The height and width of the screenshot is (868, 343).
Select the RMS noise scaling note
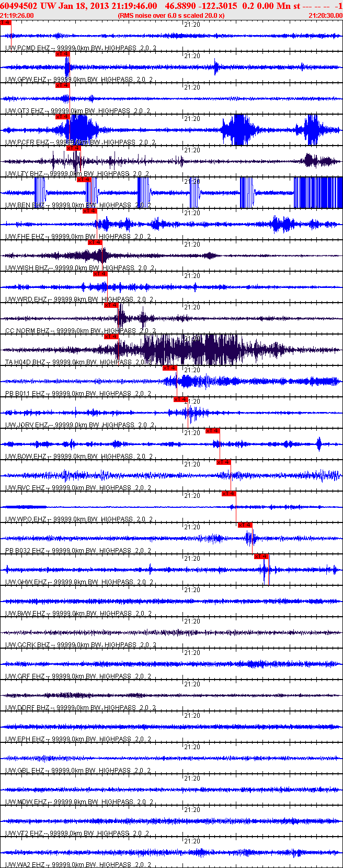tap(171, 15)
